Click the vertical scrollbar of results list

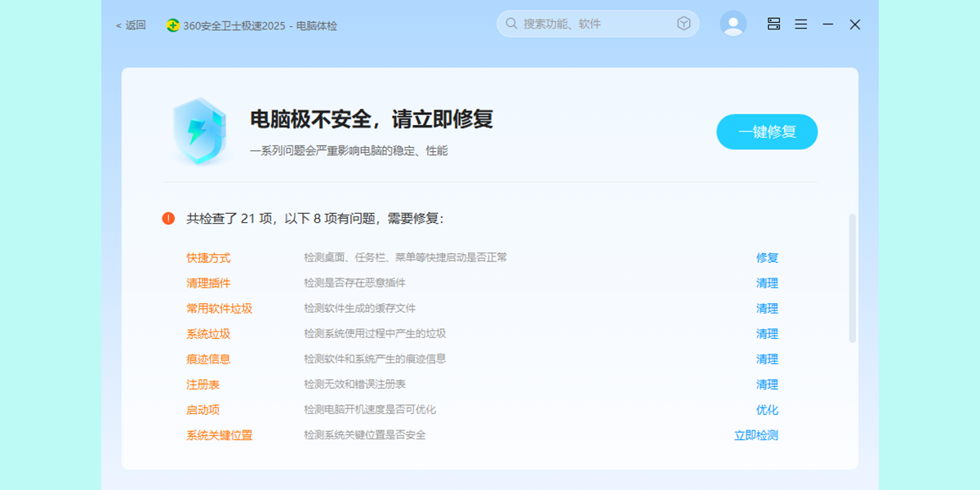point(853,278)
